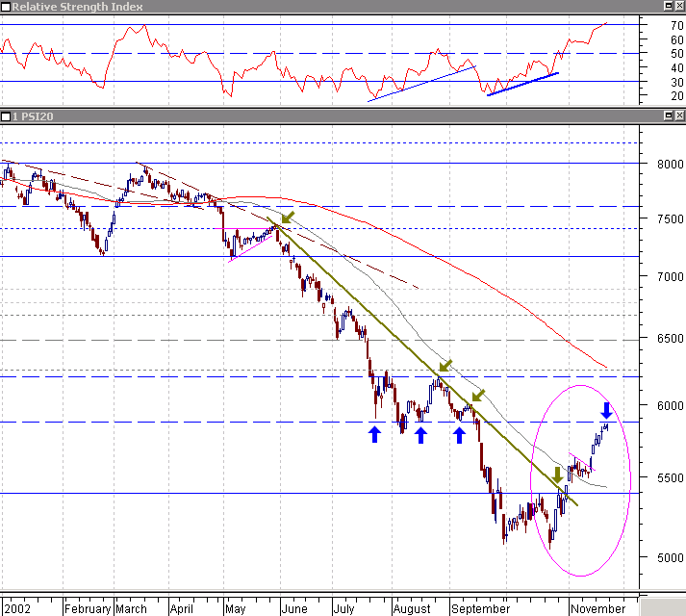Click the 70 level on RSI axis
The image size is (686, 616).
(x=676, y=25)
